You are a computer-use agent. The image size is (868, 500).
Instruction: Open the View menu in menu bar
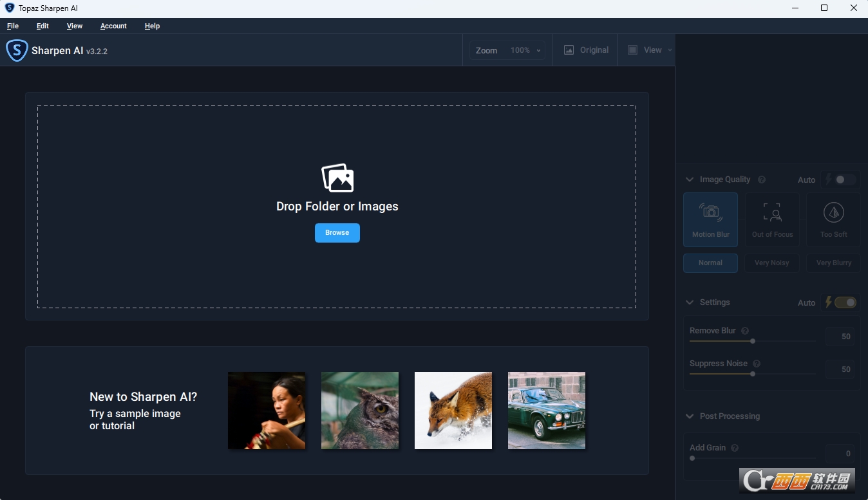click(x=75, y=26)
